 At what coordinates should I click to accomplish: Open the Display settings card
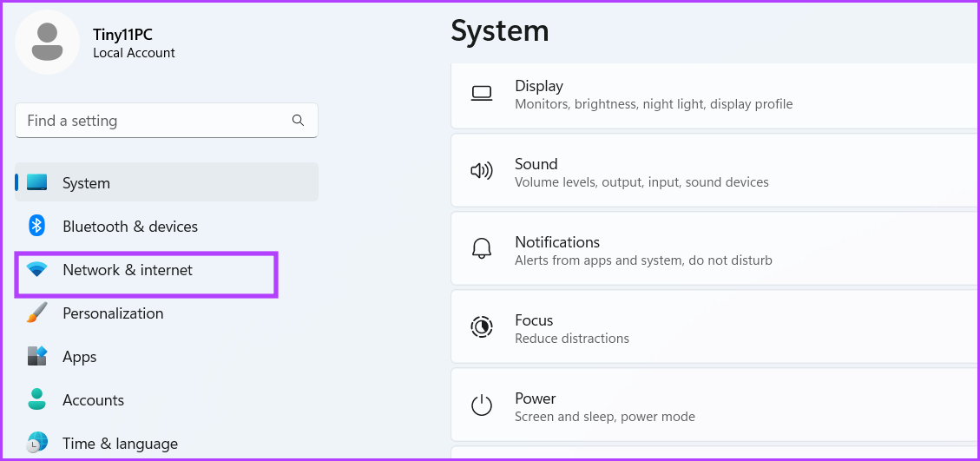pos(715,95)
